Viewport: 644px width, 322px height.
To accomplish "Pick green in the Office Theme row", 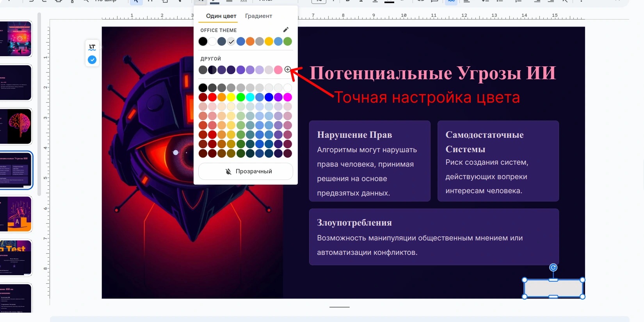I will [288, 41].
